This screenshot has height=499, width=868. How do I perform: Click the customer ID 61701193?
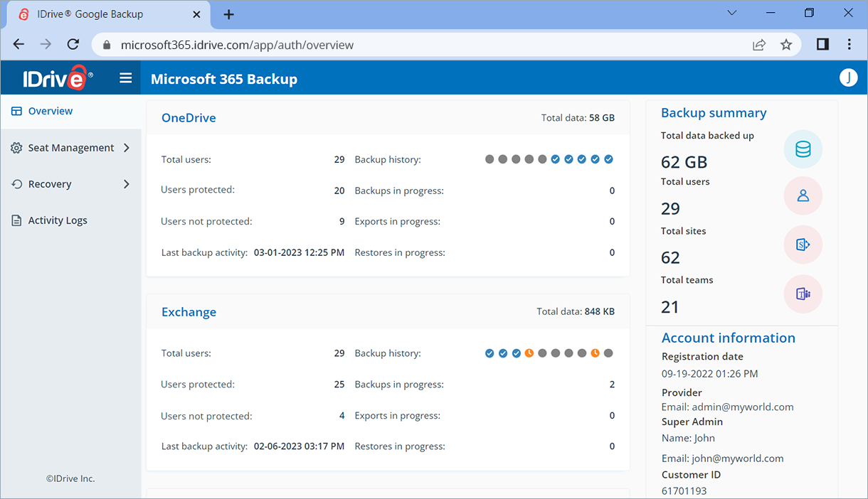(x=684, y=490)
